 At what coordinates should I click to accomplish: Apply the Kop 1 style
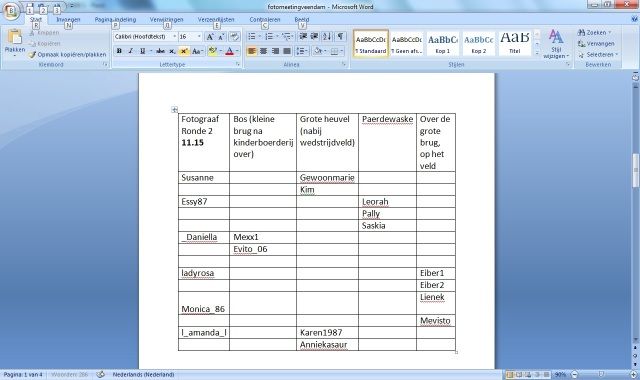(x=443, y=43)
